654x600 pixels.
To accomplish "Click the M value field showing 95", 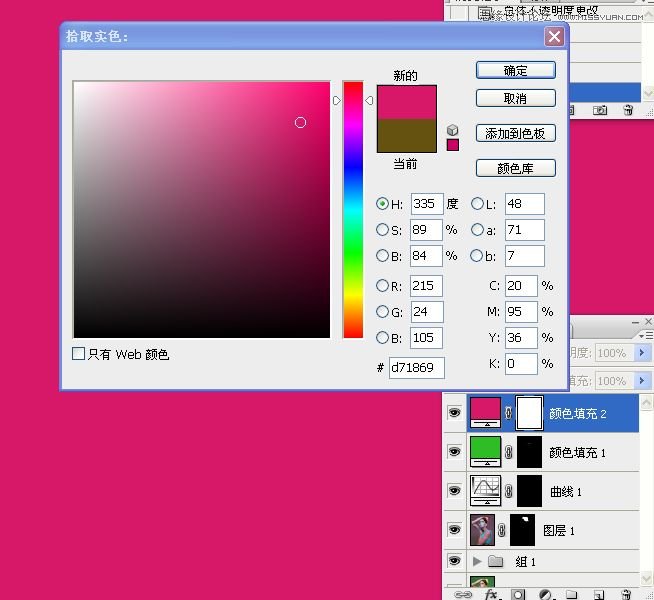I will click(521, 311).
